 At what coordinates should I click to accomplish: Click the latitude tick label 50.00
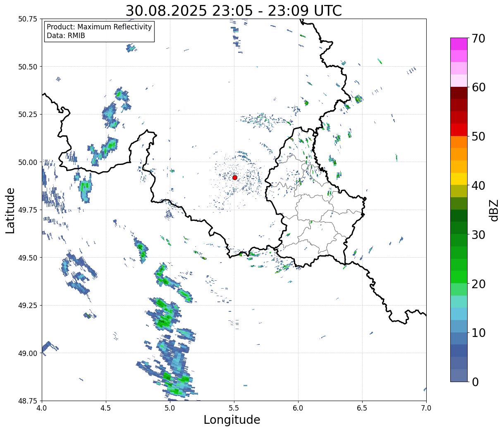pos(28,162)
